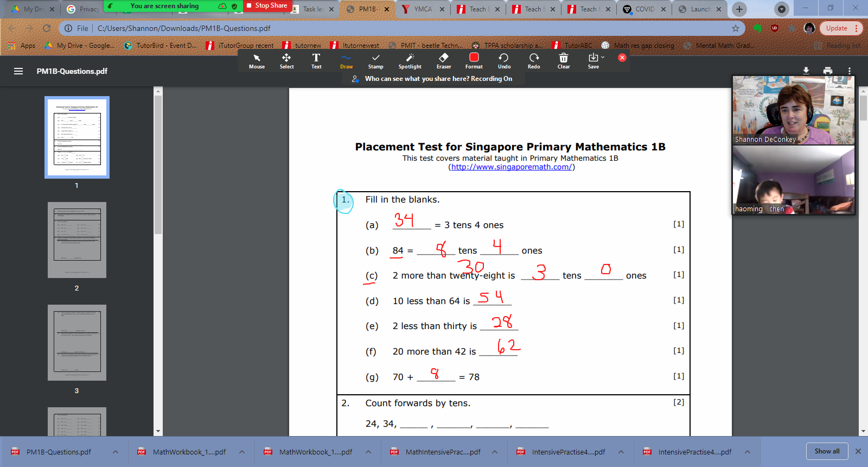Jump to page 2 thumbnail

click(x=77, y=240)
